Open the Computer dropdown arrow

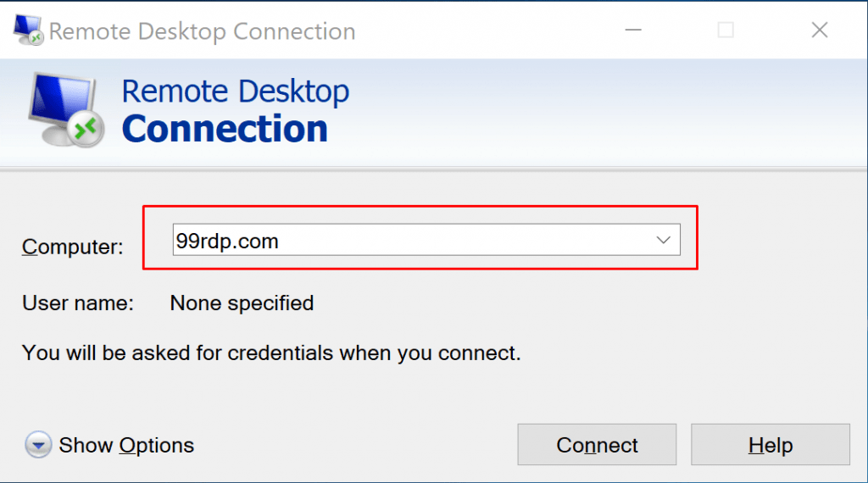click(664, 241)
